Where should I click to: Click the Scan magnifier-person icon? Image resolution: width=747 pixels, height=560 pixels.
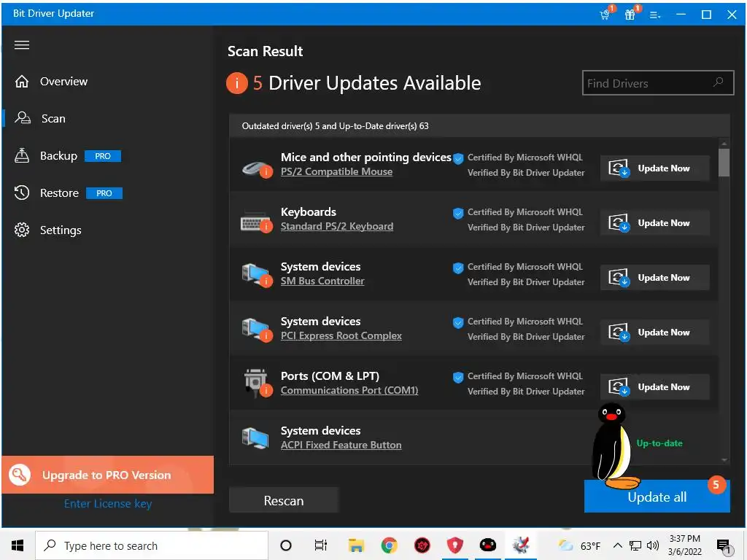tap(22, 118)
